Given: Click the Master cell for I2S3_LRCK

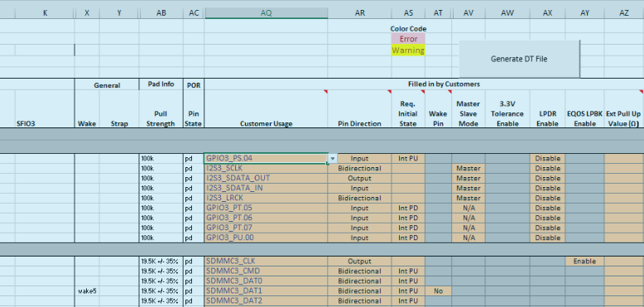Looking at the screenshot, I should (x=469, y=198).
